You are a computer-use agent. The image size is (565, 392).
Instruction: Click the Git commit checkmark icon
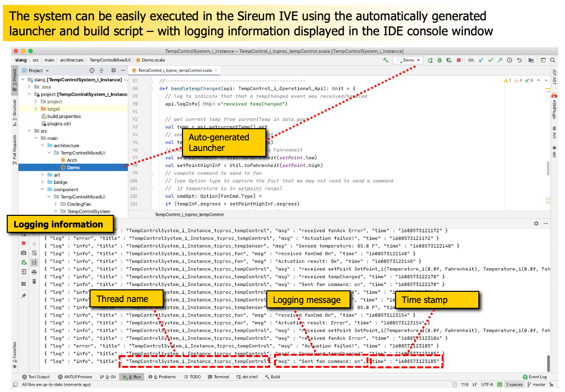490,60
